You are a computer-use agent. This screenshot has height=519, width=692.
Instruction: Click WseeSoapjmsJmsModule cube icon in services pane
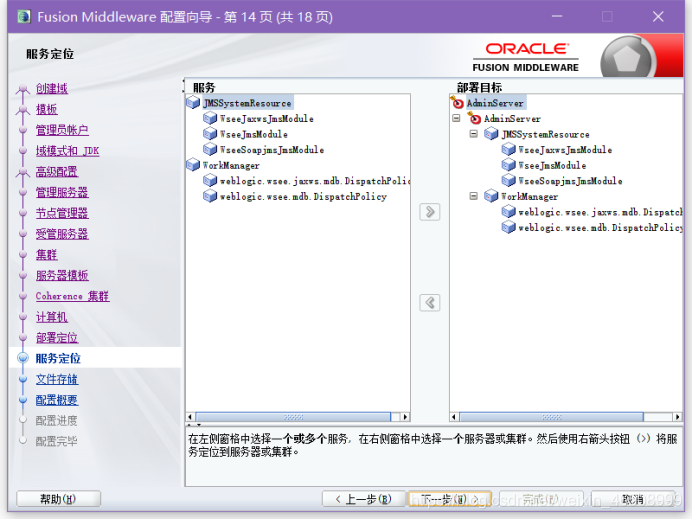(x=210, y=149)
